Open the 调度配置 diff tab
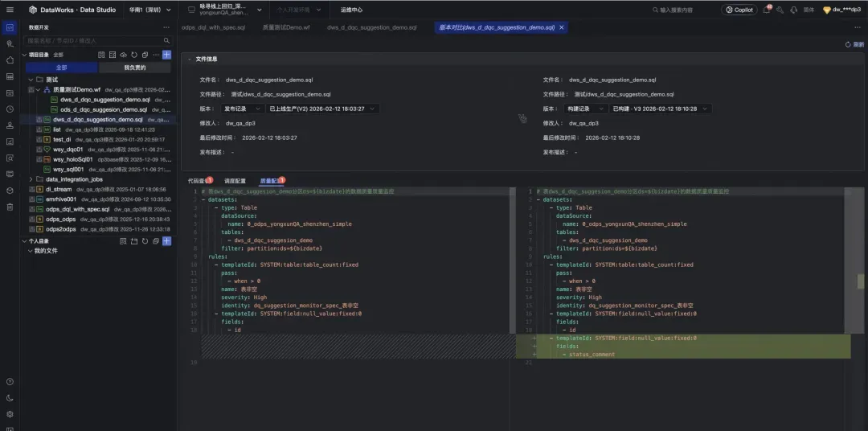This screenshot has height=431, width=868. point(235,181)
